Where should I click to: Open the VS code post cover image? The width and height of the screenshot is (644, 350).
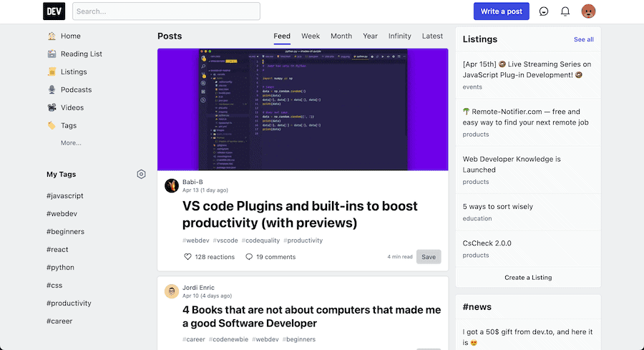click(x=303, y=110)
